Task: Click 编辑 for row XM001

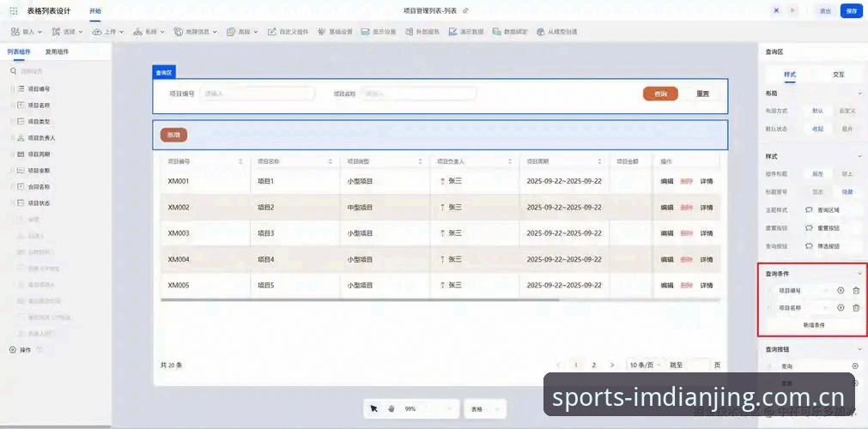Action: click(x=667, y=182)
